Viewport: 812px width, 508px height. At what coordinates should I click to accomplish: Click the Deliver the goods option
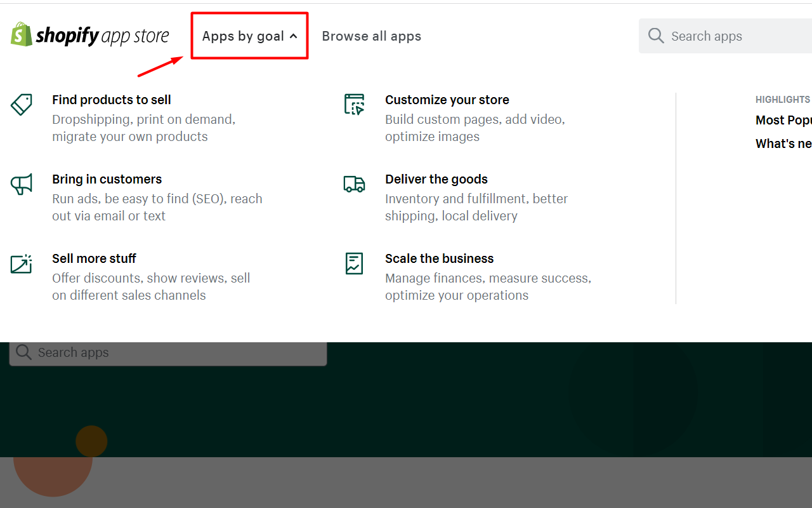[x=436, y=179]
